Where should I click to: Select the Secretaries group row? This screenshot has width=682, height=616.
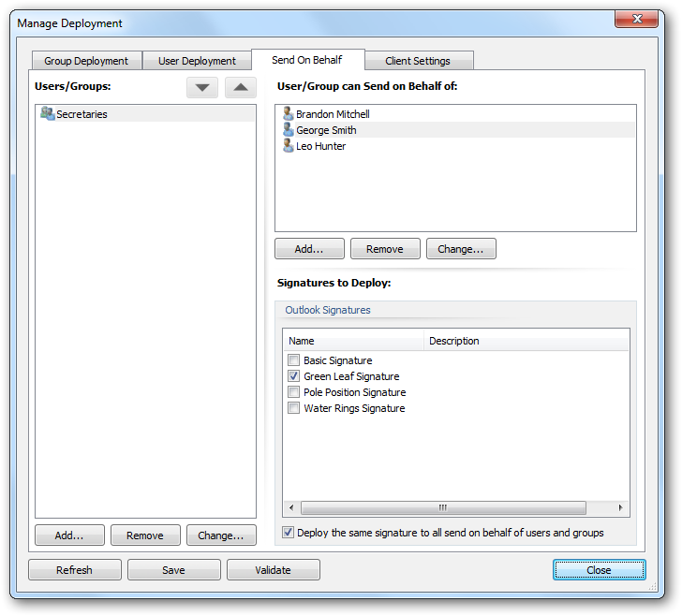[x=146, y=113]
